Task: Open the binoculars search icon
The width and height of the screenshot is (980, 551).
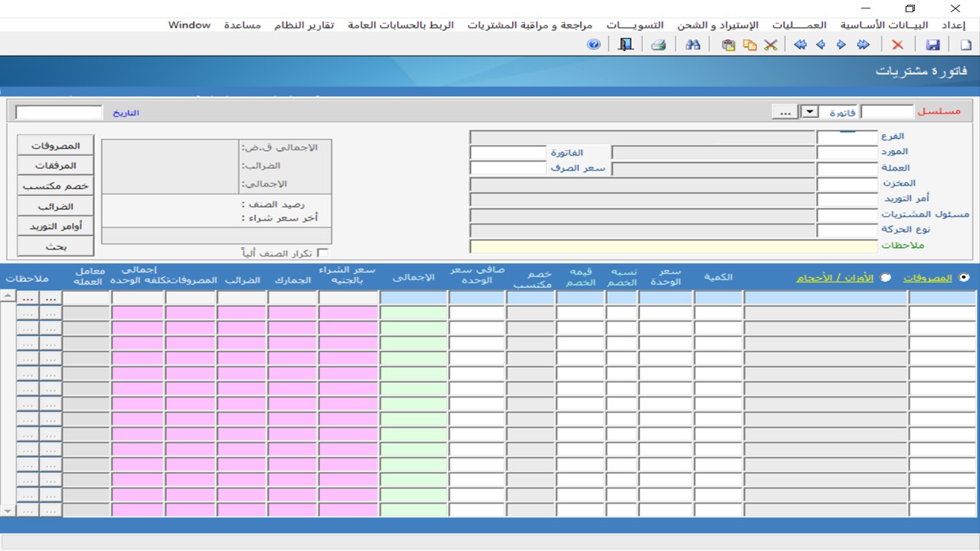Action: tap(693, 45)
